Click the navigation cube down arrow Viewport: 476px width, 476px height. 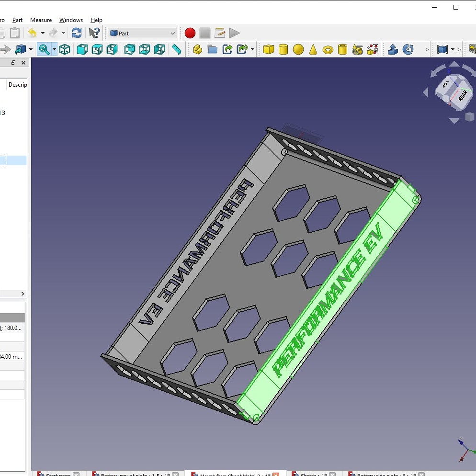pyautogui.click(x=454, y=121)
